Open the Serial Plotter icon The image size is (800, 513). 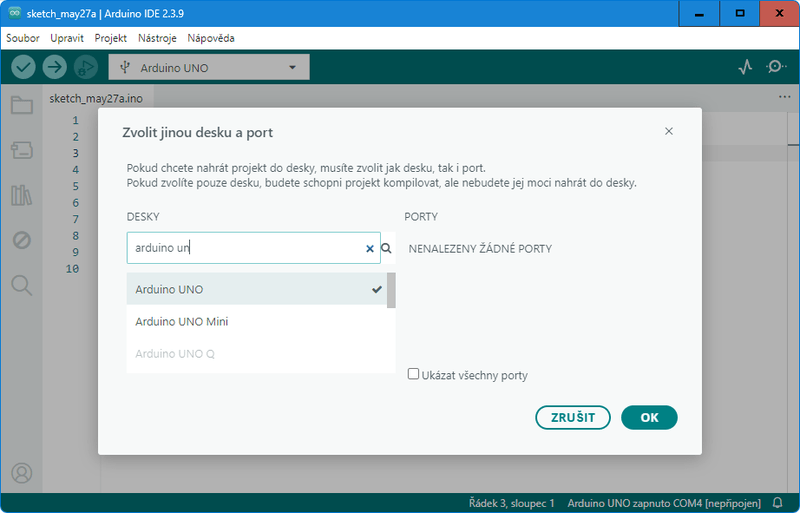coord(745,67)
